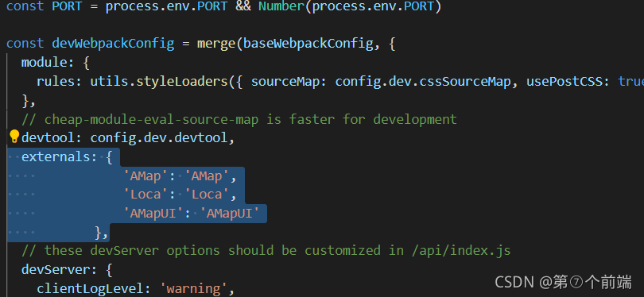Click 'utils.styleLoaders' method call
The height and width of the screenshot is (297, 644).
click(158, 82)
